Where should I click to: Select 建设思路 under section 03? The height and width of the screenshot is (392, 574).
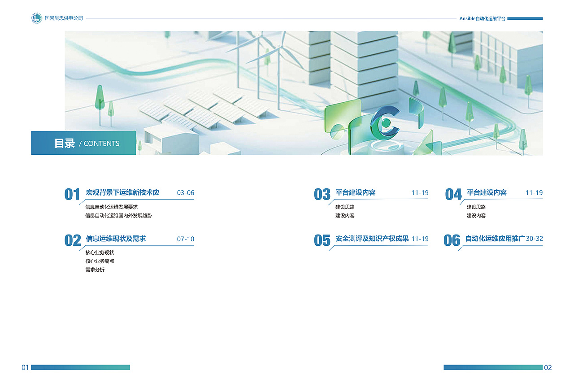coord(345,207)
